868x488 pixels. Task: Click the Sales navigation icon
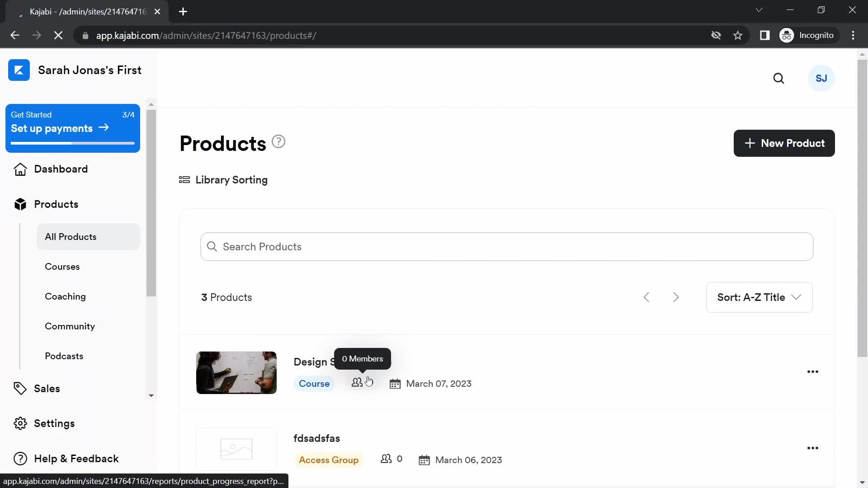pos(20,388)
